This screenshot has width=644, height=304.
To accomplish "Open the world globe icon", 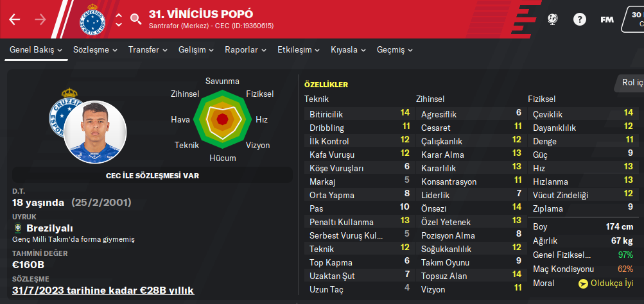I will click(552, 19).
